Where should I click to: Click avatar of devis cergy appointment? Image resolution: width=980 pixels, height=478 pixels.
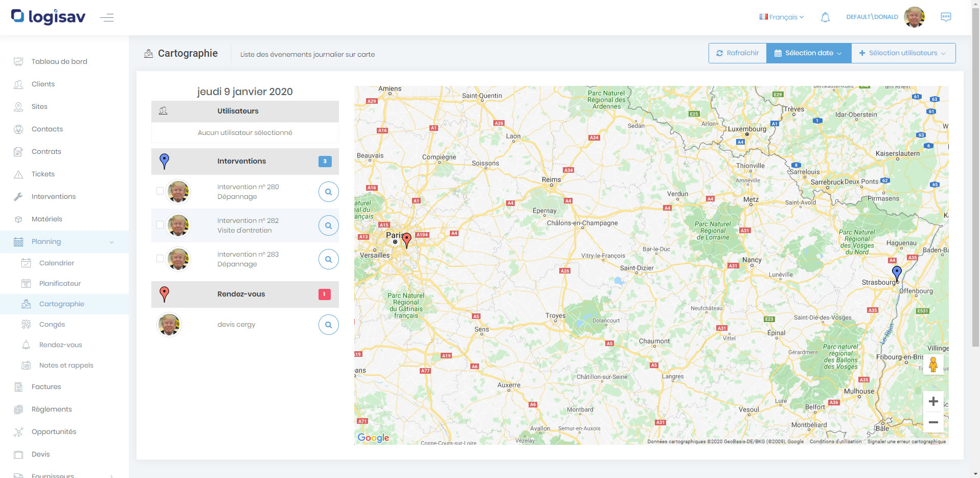coord(169,325)
